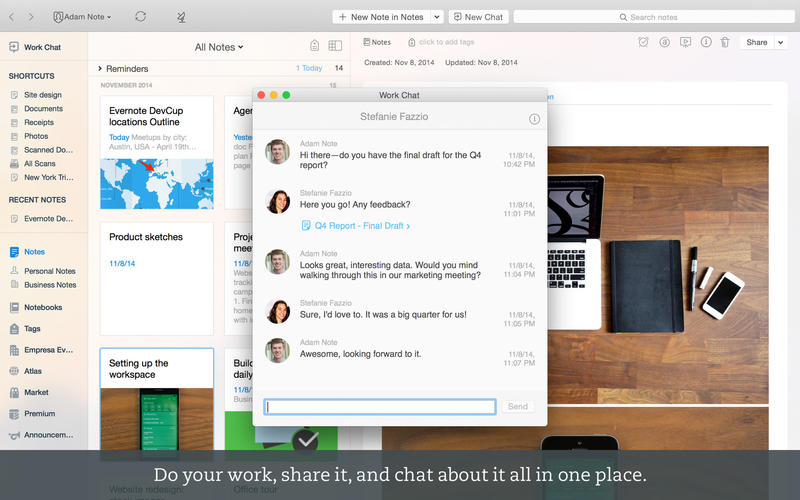
Task: Open note info icon near Share
Action: (x=706, y=42)
